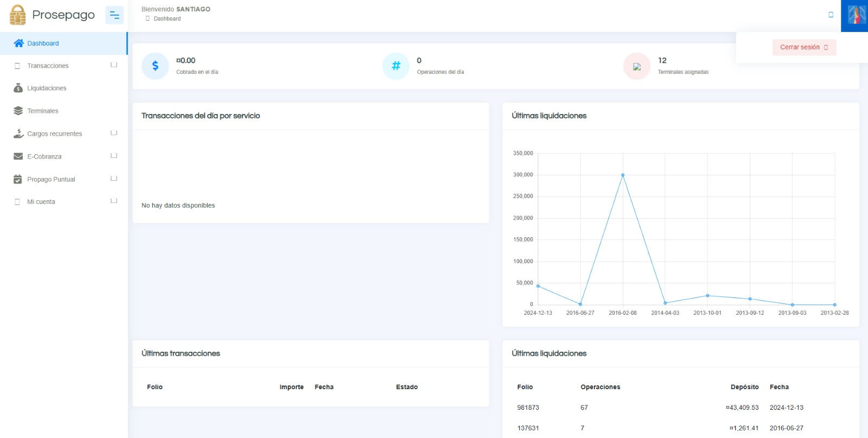Click the Transacciones del día por servicio heading
Screen dimensions: 868x438
click(x=201, y=116)
